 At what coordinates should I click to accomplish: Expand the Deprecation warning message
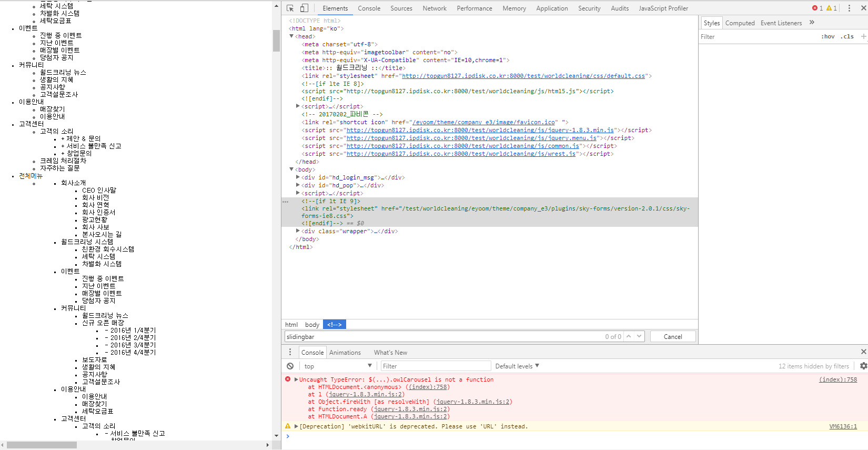(296, 426)
